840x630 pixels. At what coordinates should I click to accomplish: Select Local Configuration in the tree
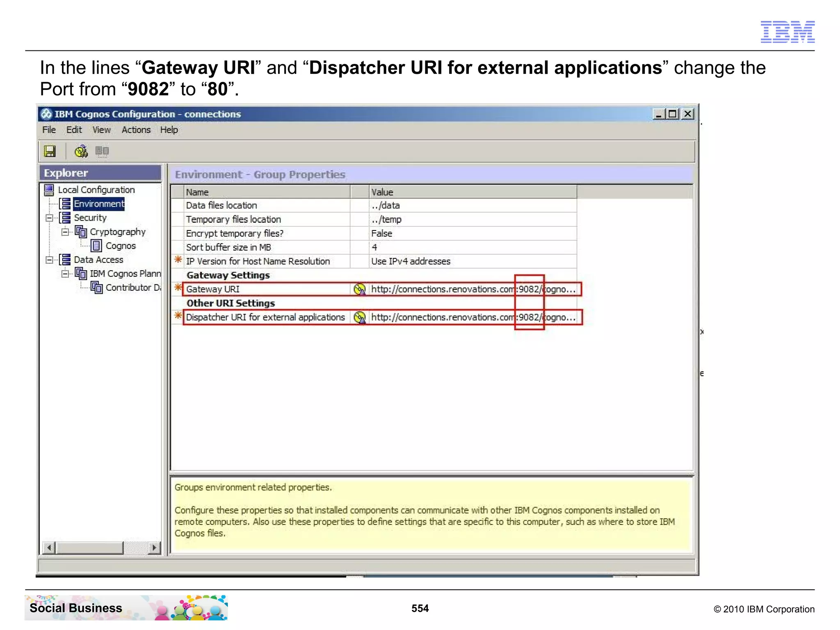click(96, 190)
